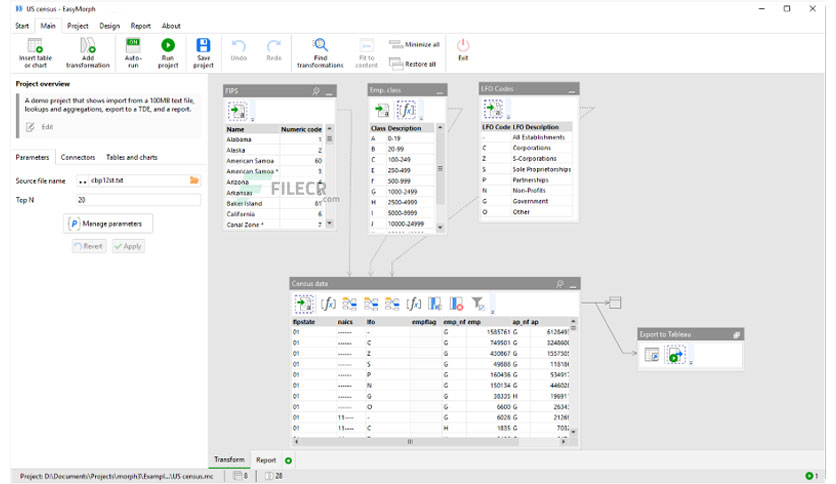Click the Find transformations magnifier icon
Viewport: 836px width, 484px height.
pyautogui.click(x=320, y=45)
